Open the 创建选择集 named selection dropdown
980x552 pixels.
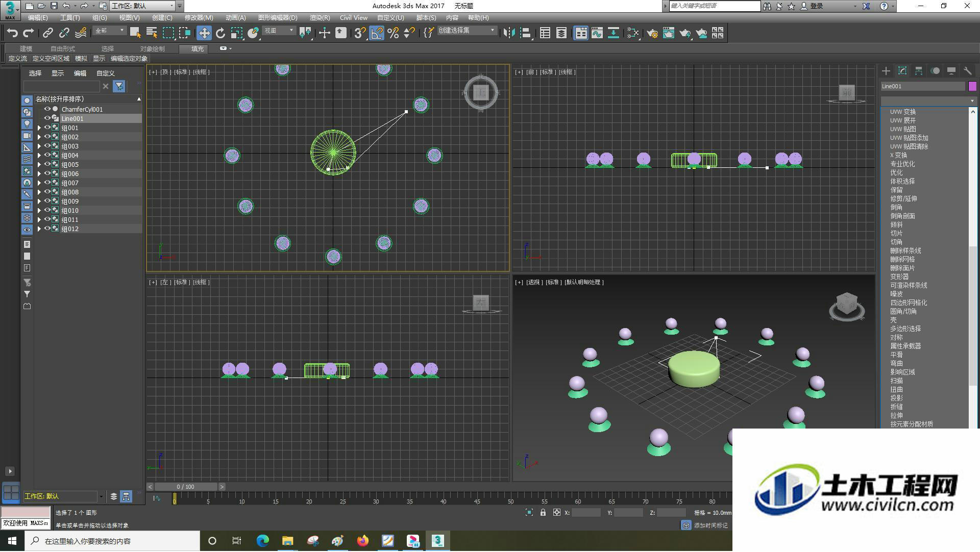coord(467,31)
